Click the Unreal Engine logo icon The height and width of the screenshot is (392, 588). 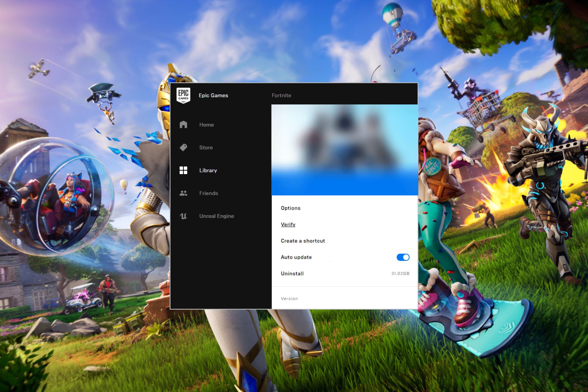click(183, 216)
